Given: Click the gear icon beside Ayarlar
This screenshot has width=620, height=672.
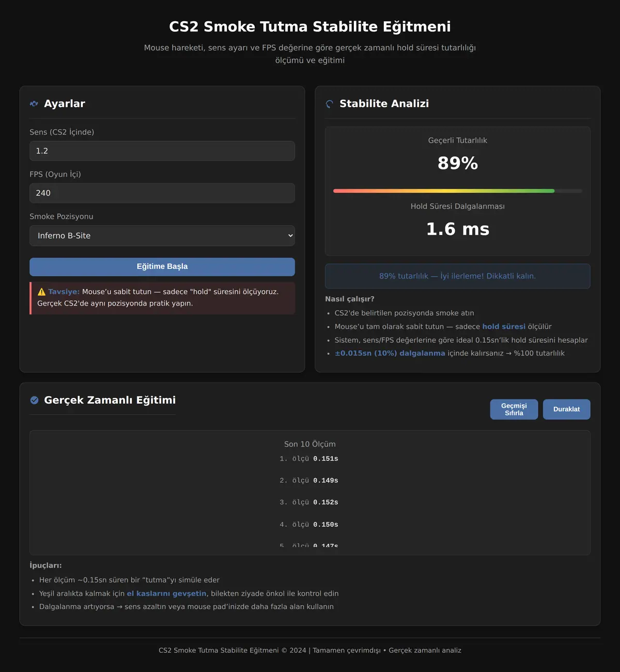Looking at the screenshot, I should [x=34, y=104].
